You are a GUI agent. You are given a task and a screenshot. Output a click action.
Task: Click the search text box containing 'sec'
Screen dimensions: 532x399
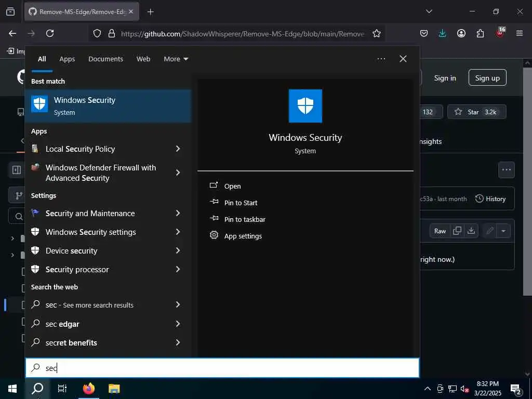[x=222, y=368]
